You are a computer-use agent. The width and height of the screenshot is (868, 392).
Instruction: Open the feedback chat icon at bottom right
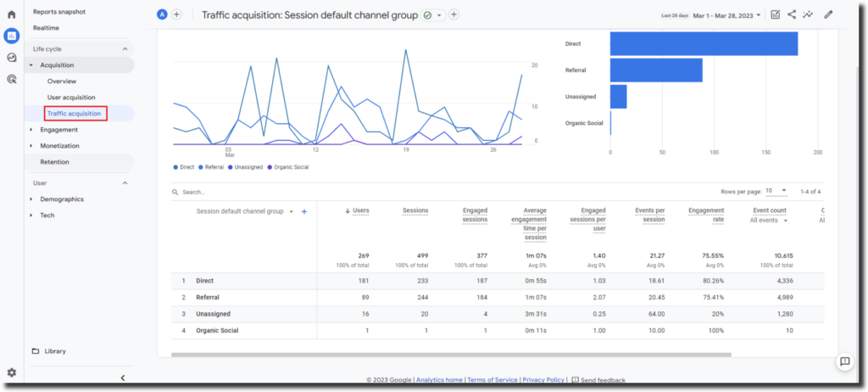click(845, 361)
